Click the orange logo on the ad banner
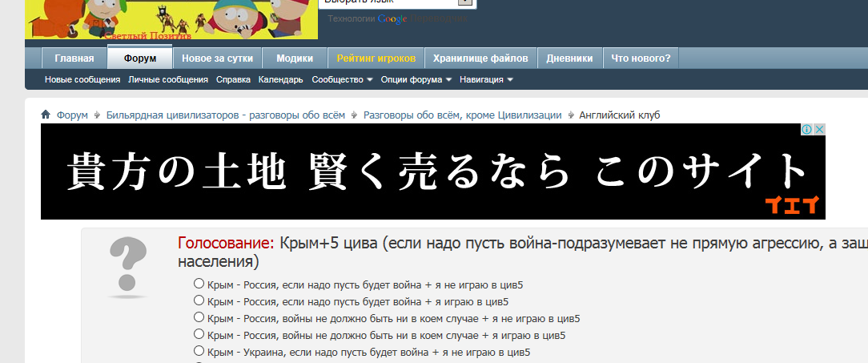The image size is (868, 363). click(x=792, y=205)
